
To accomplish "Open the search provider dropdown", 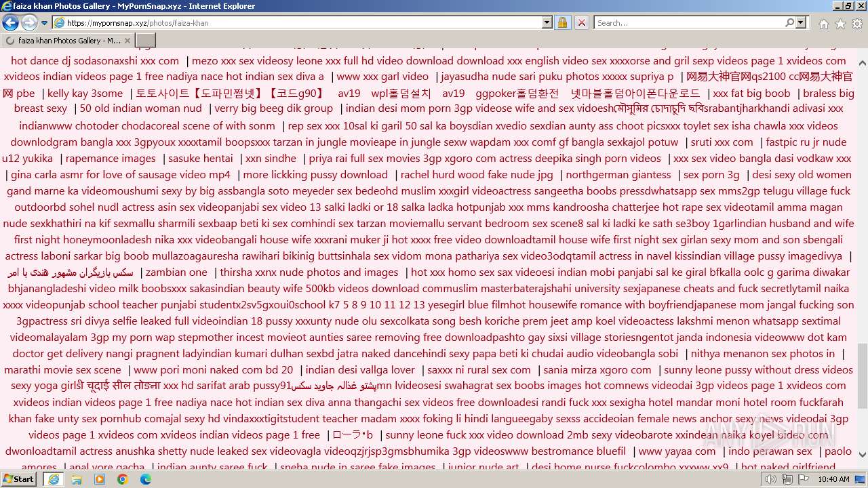I will [802, 22].
